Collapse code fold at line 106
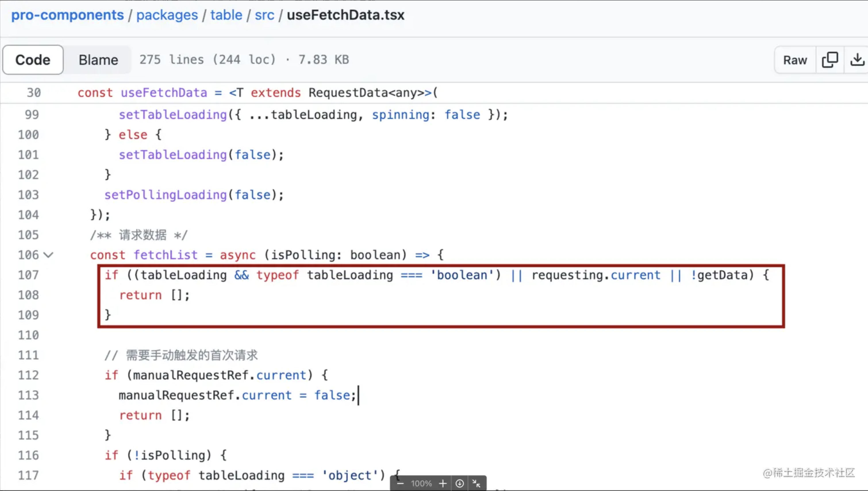The image size is (868, 491). pyautogui.click(x=49, y=255)
